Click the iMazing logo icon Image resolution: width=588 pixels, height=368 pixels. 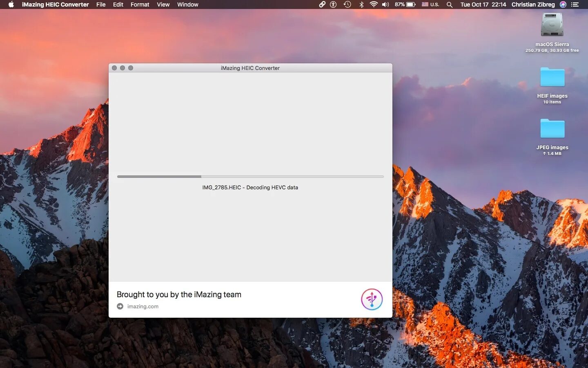[x=372, y=299]
